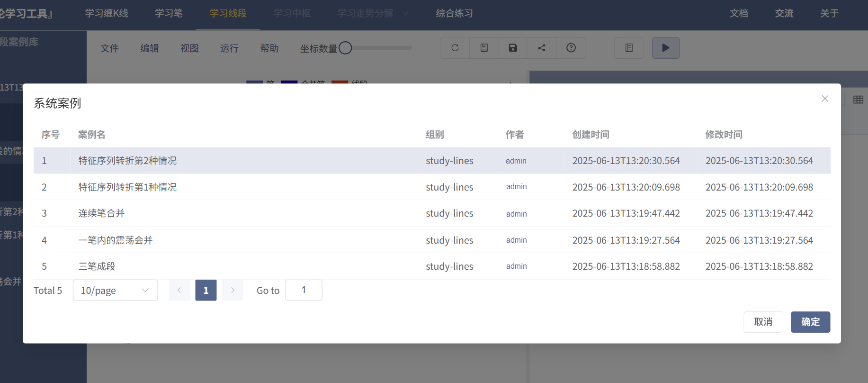Go to next page using right chevron
The height and width of the screenshot is (383, 868).
(x=233, y=290)
